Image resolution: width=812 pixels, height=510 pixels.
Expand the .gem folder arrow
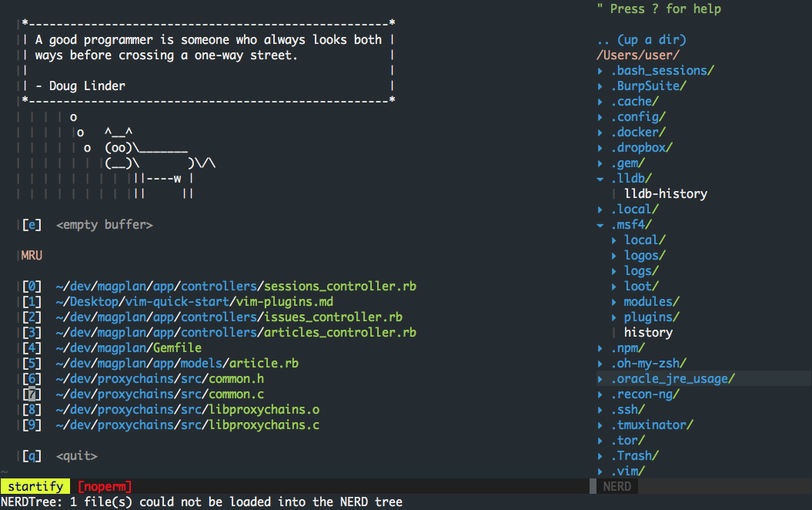600,164
